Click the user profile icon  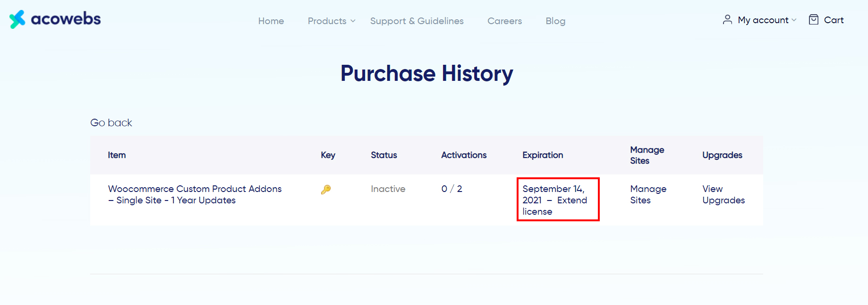(727, 19)
